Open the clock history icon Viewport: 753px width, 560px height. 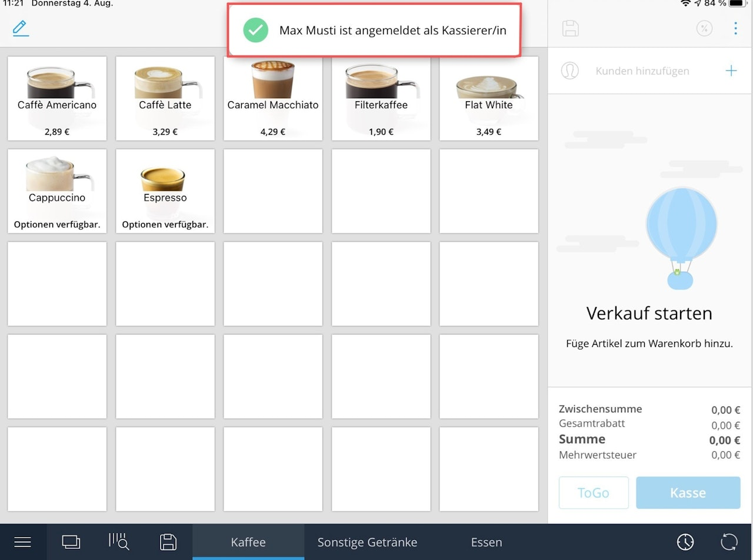(685, 542)
